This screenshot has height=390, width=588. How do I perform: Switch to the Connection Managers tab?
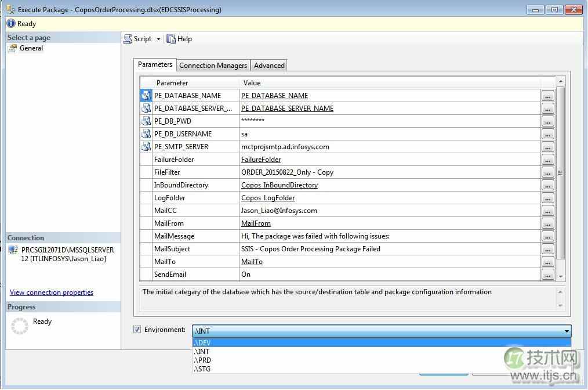[212, 65]
